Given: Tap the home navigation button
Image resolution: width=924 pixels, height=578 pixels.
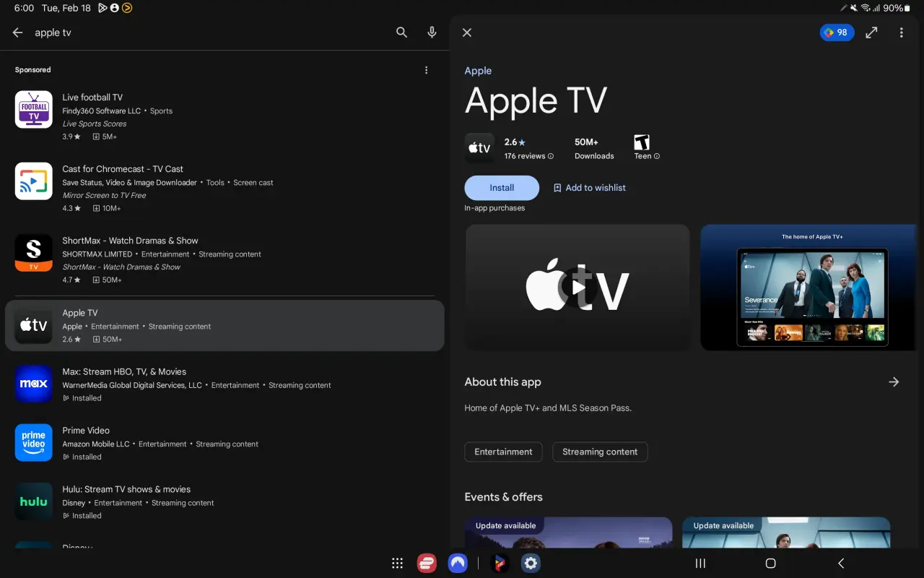Looking at the screenshot, I should [x=770, y=564].
